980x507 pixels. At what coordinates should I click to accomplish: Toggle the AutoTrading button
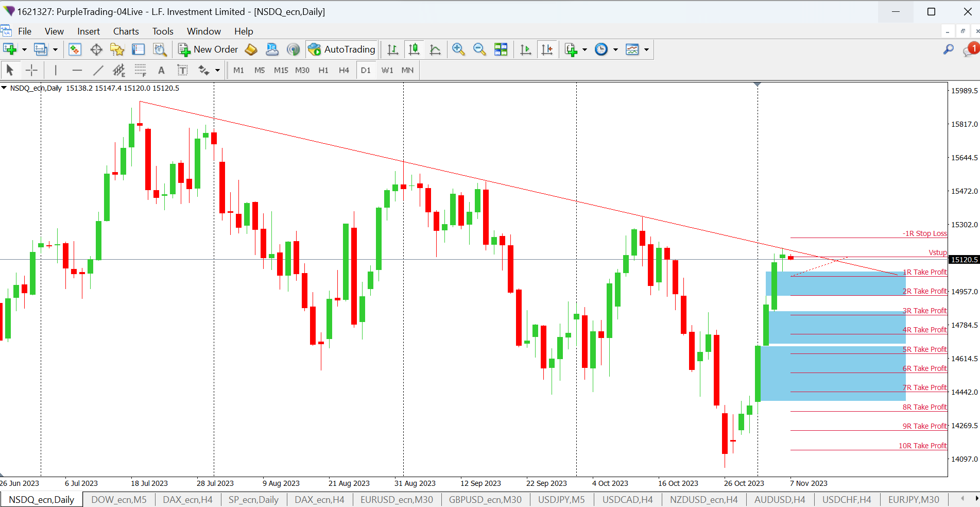click(x=341, y=49)
